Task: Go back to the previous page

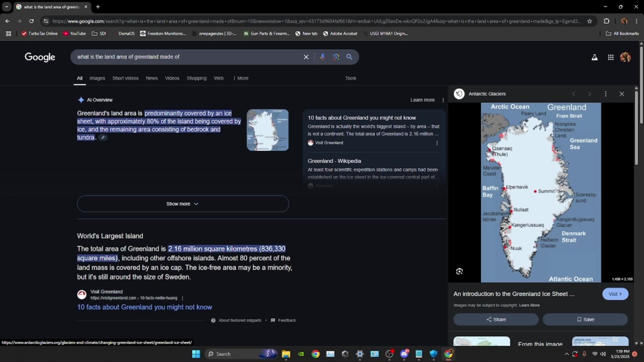Action: [7, 21]
